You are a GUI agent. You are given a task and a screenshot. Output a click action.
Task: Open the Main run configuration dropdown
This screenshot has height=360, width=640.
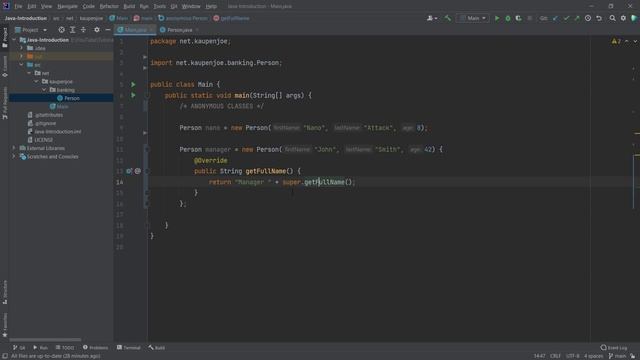click(x=473, y=18)
